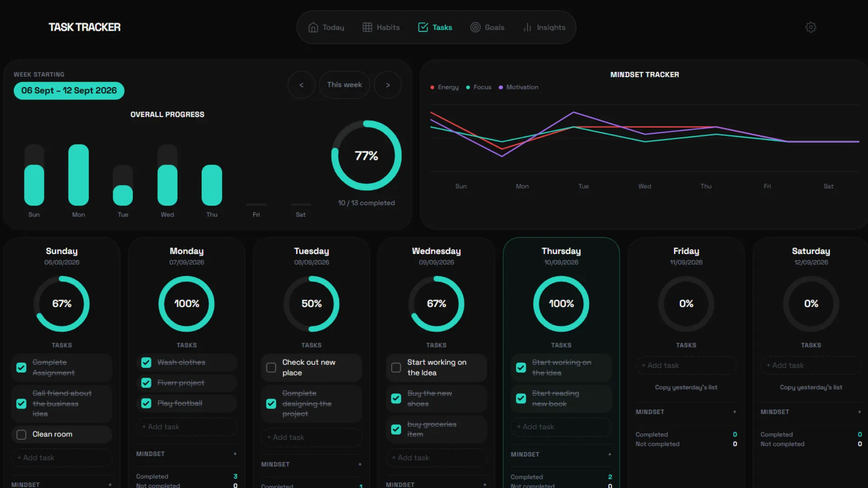
Task: Uncheck the Wash clothes task
Action: (x=146, y=362)
